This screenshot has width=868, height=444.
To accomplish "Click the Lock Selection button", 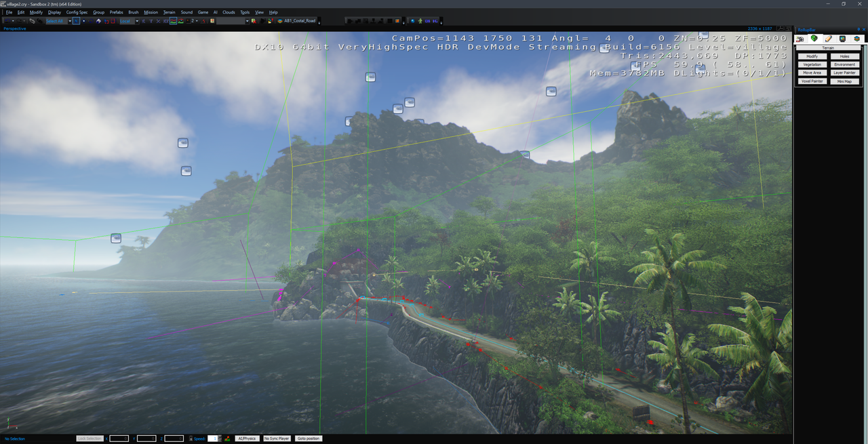I will click(x=90, y=439).
